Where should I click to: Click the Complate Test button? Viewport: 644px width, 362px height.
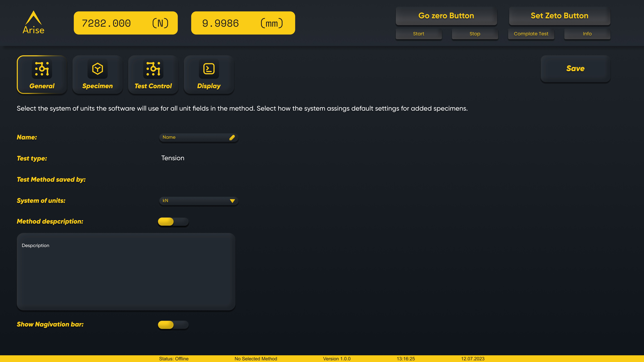[x=531, y=34]
